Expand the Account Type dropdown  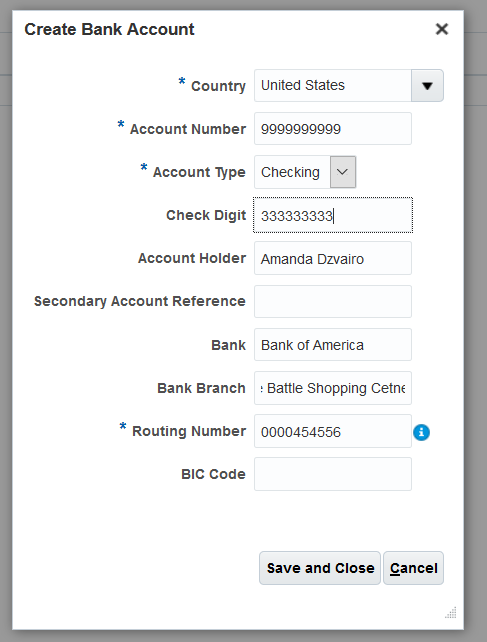tap(343, 172)
